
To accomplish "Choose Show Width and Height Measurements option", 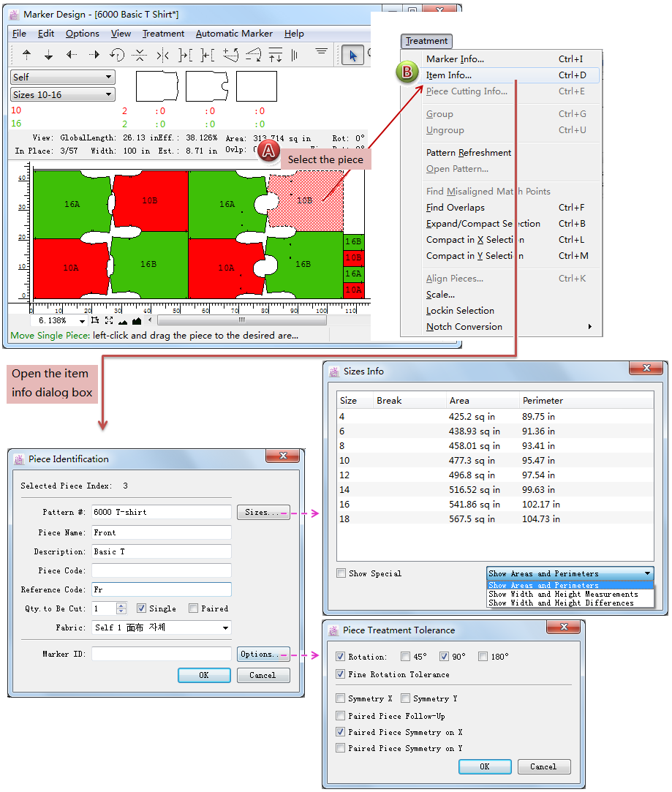I will click(x=563, y=595).
